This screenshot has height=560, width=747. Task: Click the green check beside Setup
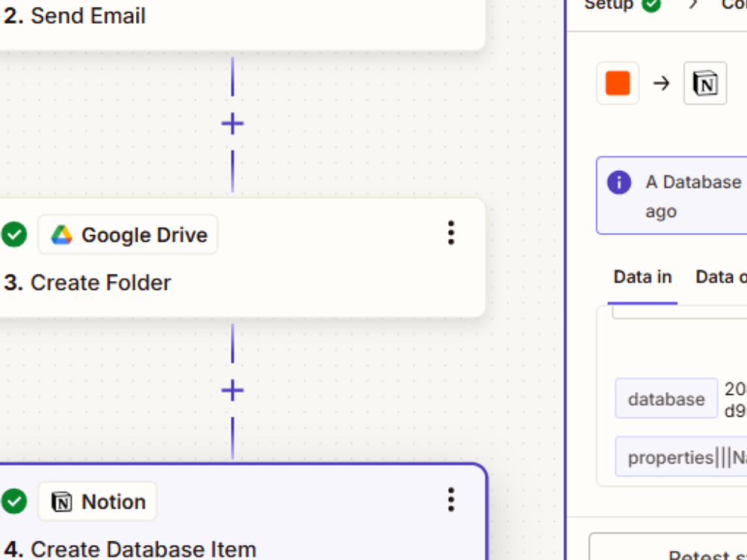[651, 4]
